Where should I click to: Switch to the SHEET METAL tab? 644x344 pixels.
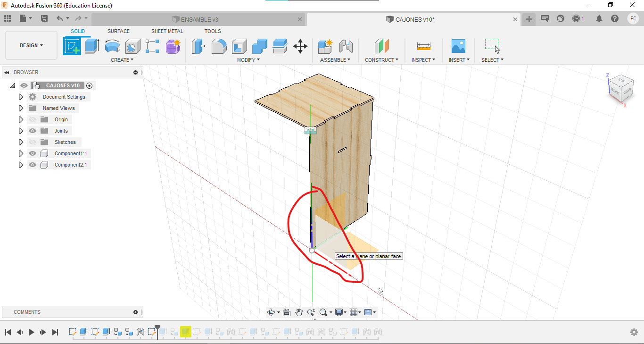point(167,31)
